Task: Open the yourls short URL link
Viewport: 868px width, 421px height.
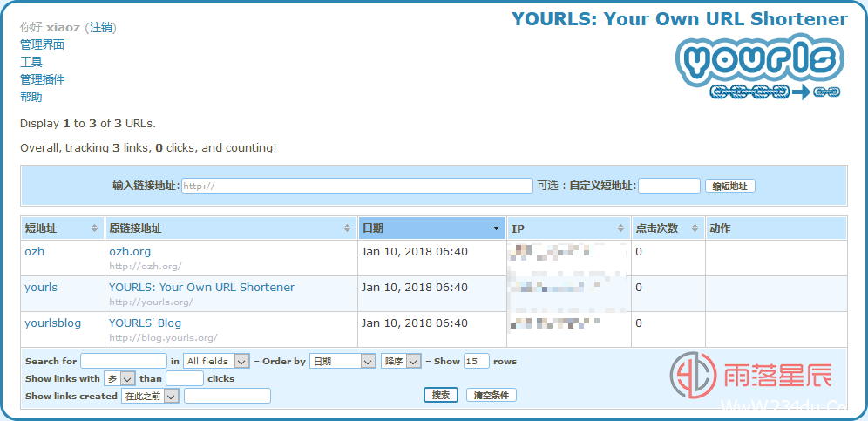Action: click(41, 288)
